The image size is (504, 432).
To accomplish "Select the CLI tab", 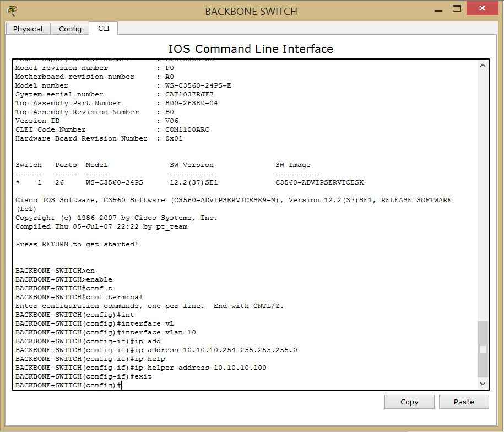I will pos(104,28).
